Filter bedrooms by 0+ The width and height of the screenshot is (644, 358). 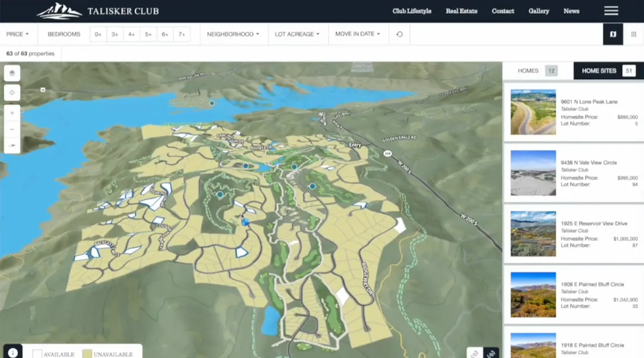tap(98, 34)
